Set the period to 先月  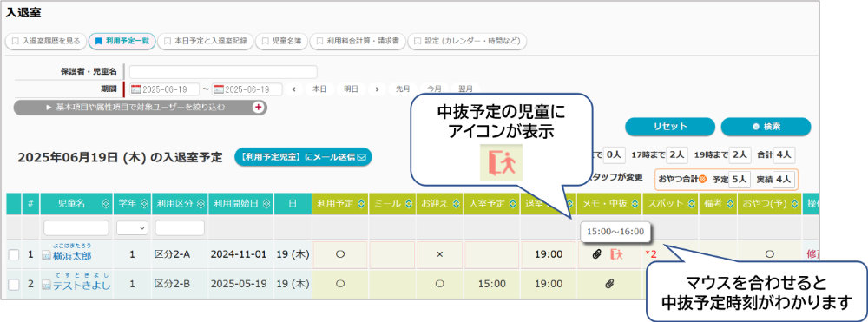[403, 89]
